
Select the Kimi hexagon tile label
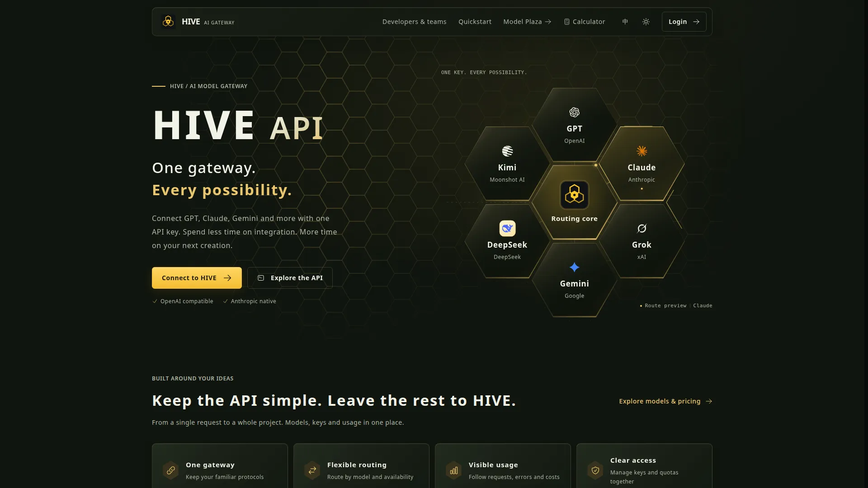click(x=507, y=168)
